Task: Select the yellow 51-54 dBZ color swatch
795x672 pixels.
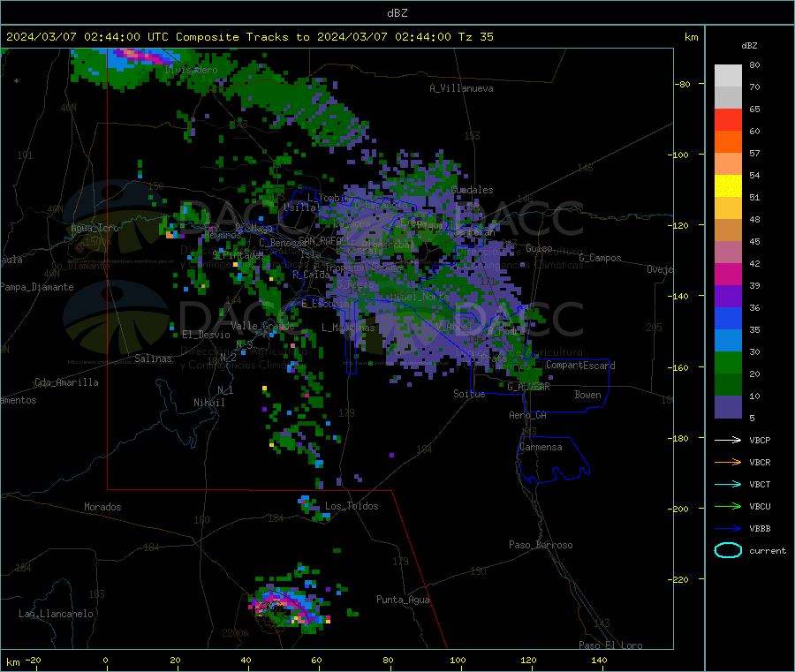Action: [x=728, y=186]
